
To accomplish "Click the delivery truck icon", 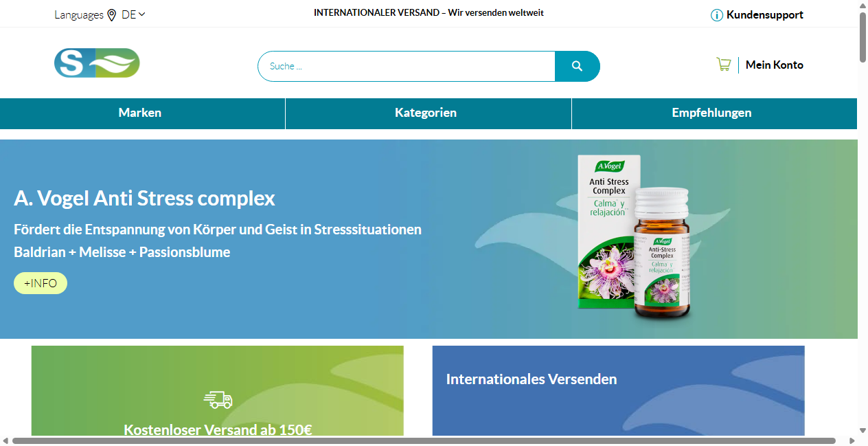I will pos(218,400).
